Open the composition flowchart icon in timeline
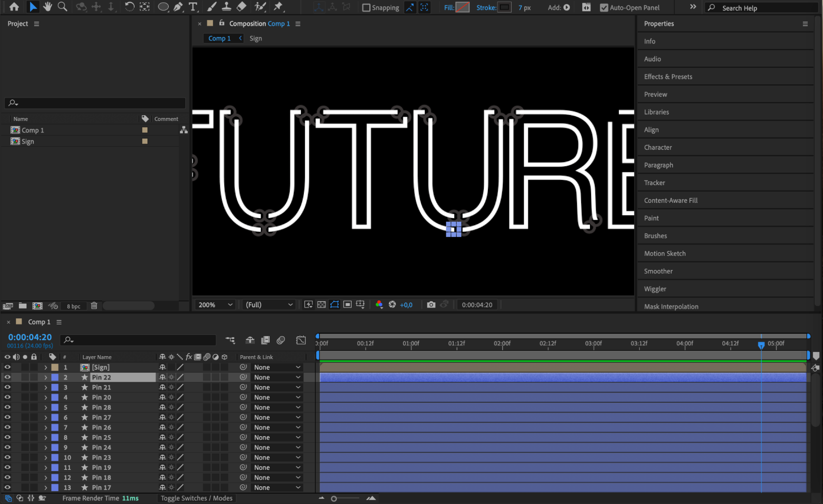The width and height of the screenshot is (823, 504). 230,340
